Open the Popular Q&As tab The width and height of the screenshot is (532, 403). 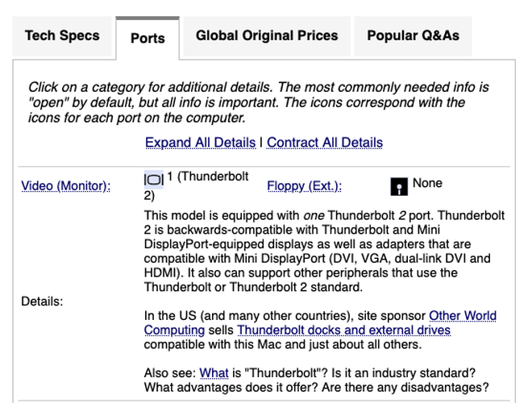coord(413,36)
